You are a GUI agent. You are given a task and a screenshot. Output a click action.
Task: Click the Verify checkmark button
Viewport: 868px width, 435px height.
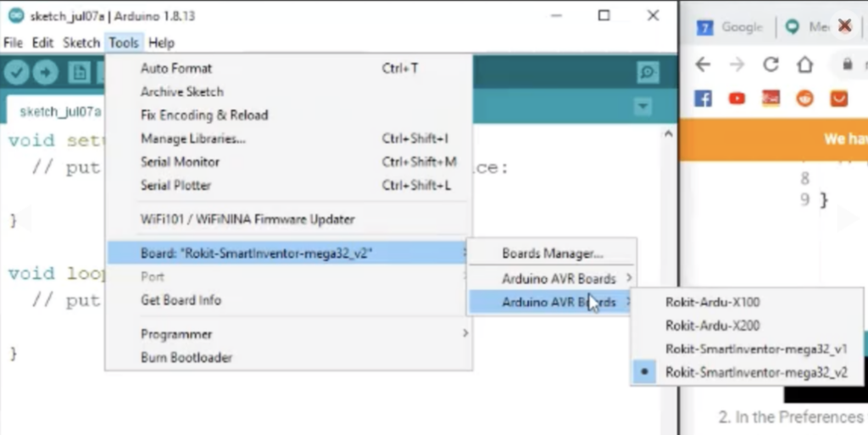pyautogui.click(x=17, y=73)
